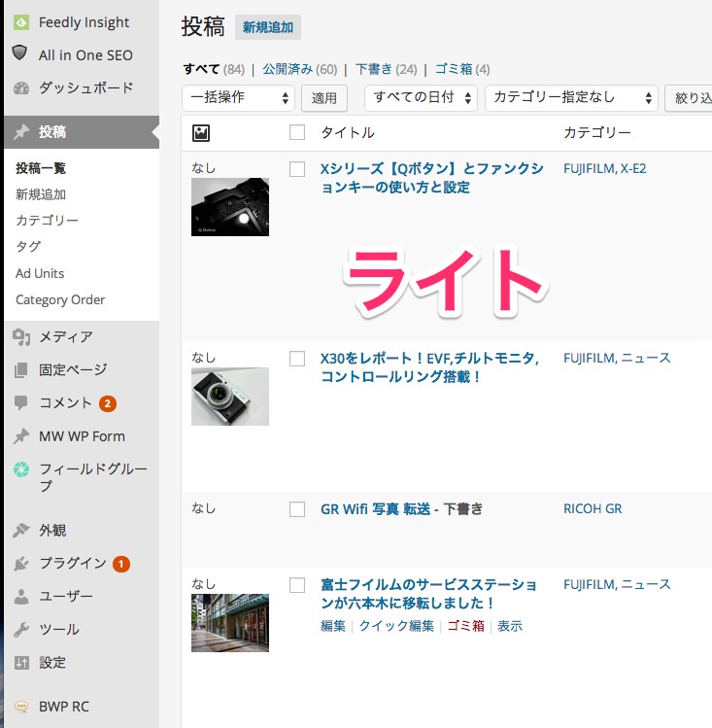This screenshot has width=712, height=728.
Task: Click the BWP RC speech bubble icon
Action: click(x=21, y=707)
